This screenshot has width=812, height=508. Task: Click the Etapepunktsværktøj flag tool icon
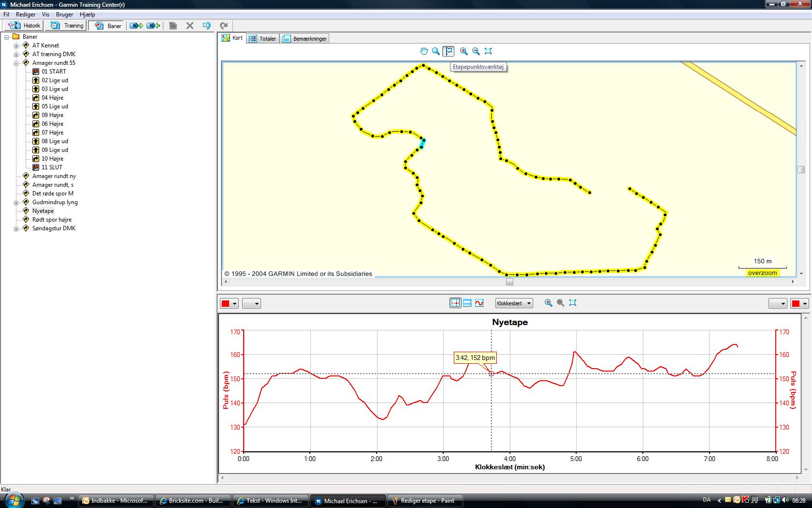pos(449,51)
